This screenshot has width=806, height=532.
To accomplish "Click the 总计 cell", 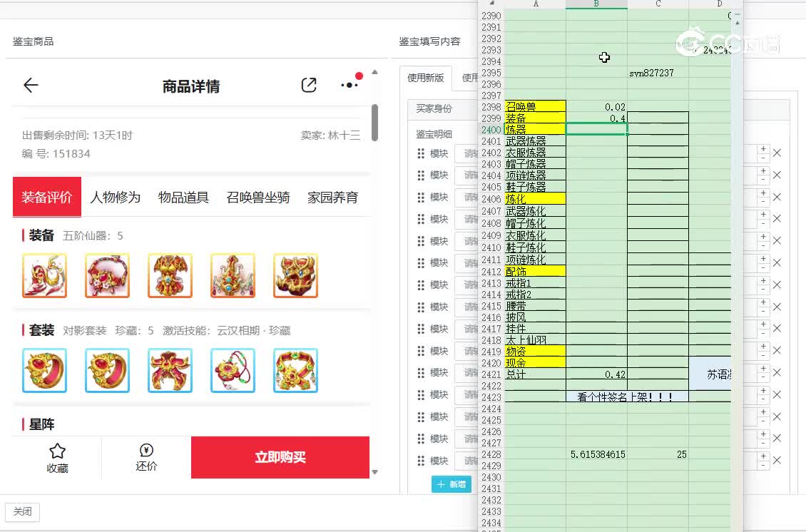I will click(x=535, y=374).
